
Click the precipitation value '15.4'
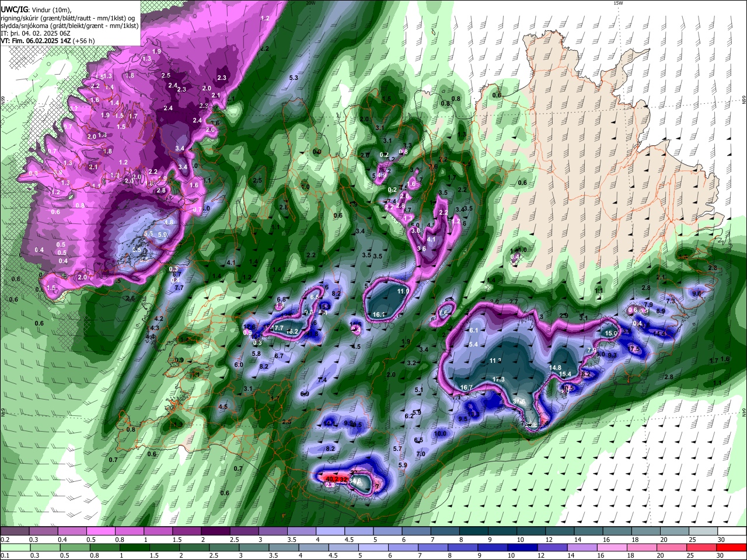point(565,374)
